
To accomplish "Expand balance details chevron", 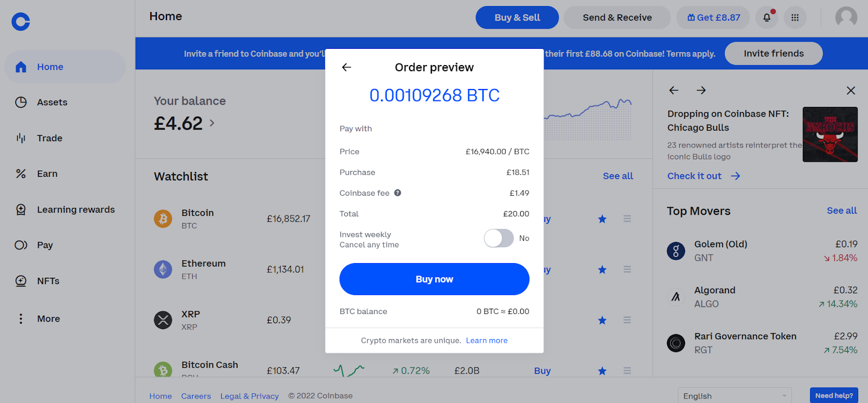I will point(212,123).
